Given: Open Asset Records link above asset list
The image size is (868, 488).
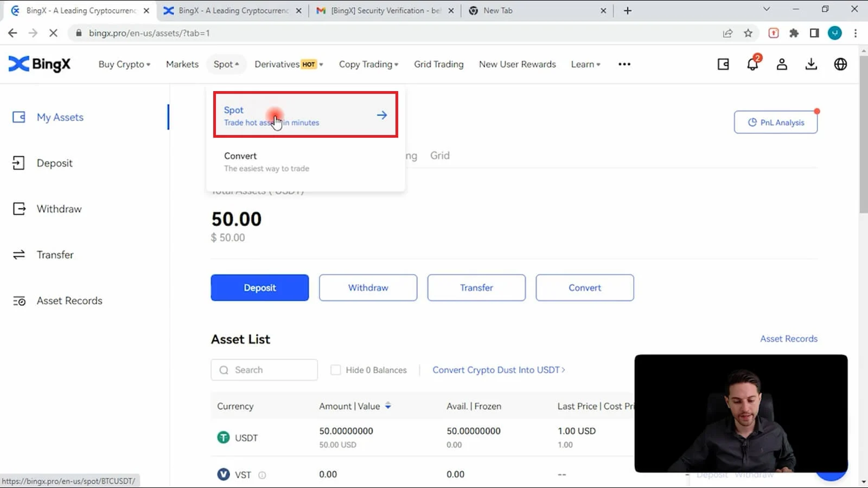Looking at the screenshot, I should 789,338.
